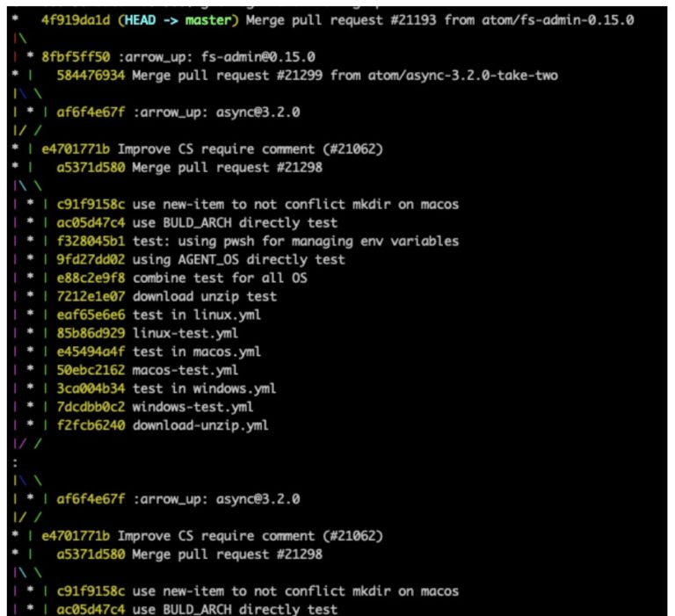Click 'test: using pwsh for managing env variables'

tap(295, 241)
